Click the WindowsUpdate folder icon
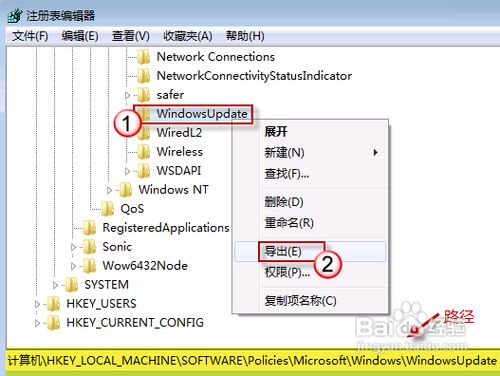The image size is (500, 376). tap(144, 114)
